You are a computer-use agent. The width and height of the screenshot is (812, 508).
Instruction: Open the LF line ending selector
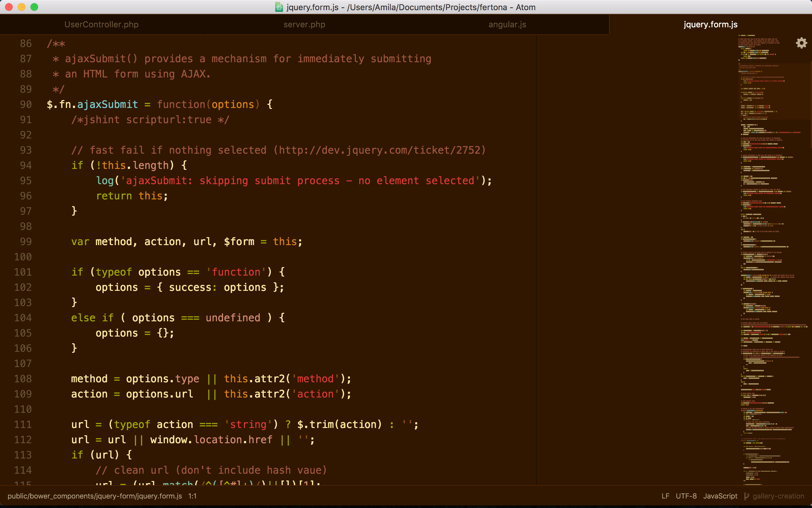pyautogui.click(x=665, y=496)
